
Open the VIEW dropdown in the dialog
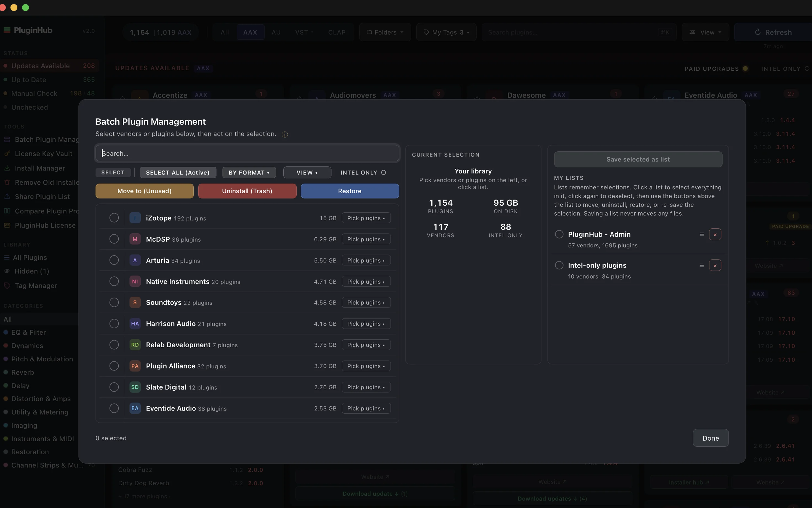coord(307,172)
